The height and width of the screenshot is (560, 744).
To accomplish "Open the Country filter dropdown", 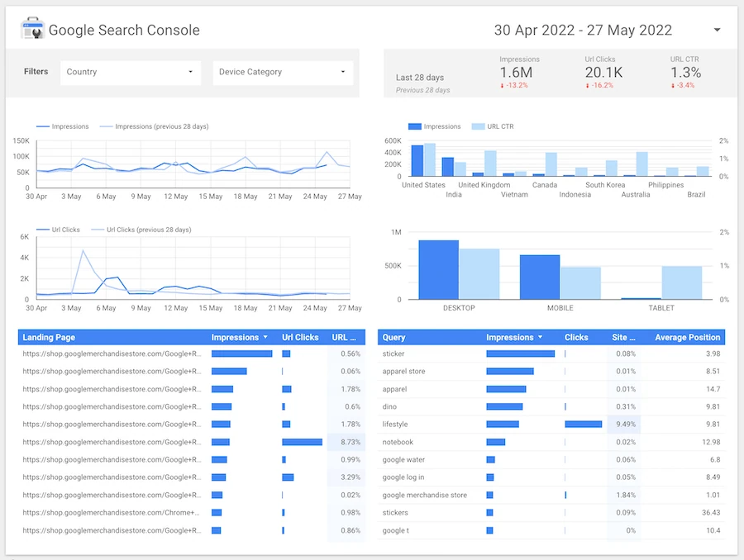I will point(131,72).
